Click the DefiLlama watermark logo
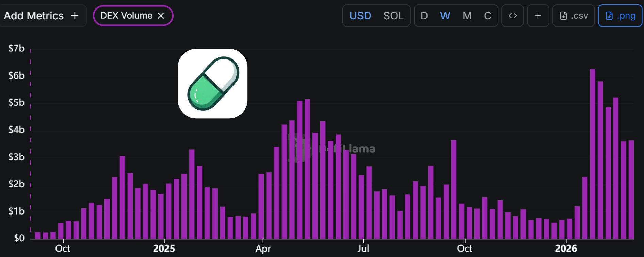This screenshot has width=644, height=257. 332,148
